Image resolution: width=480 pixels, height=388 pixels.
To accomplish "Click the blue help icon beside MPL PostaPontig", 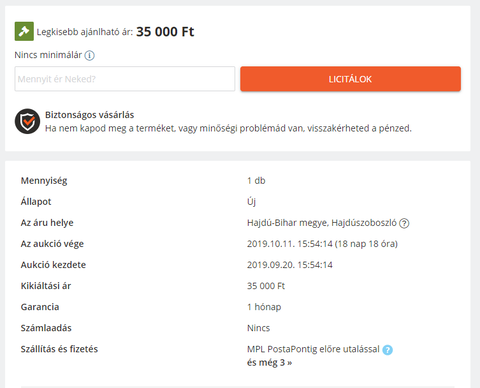I will (387, 350).
